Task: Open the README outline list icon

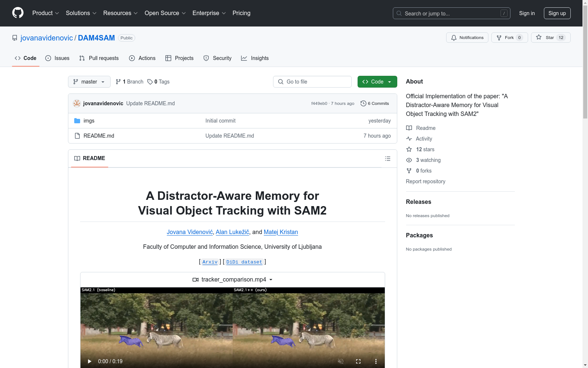Action: pyautogui.click(x=387, y=159)
